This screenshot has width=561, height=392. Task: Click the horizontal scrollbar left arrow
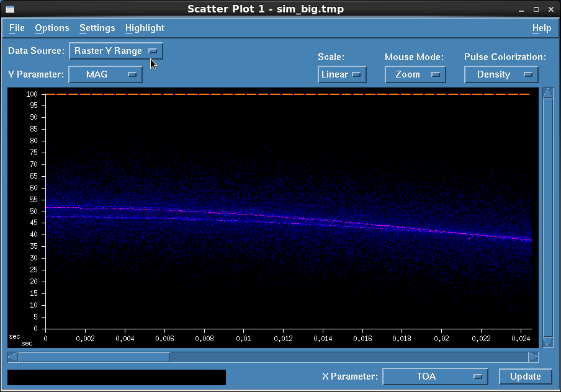(x=13, y=357)
